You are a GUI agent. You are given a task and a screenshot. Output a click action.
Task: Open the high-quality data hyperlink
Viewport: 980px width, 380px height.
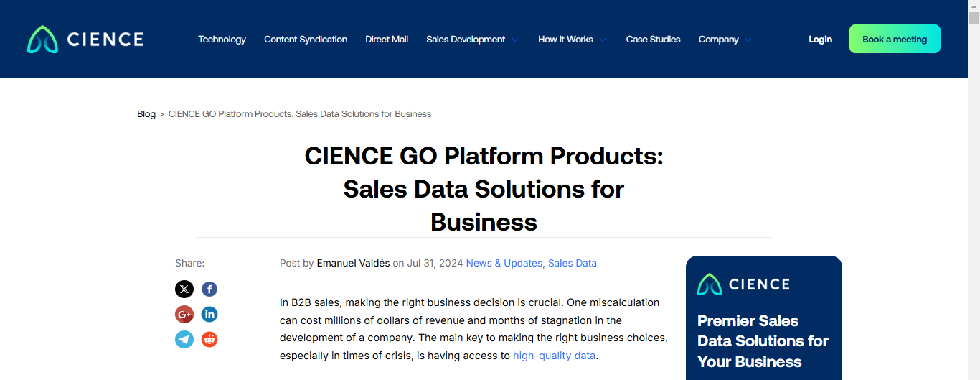click(554, 355)
